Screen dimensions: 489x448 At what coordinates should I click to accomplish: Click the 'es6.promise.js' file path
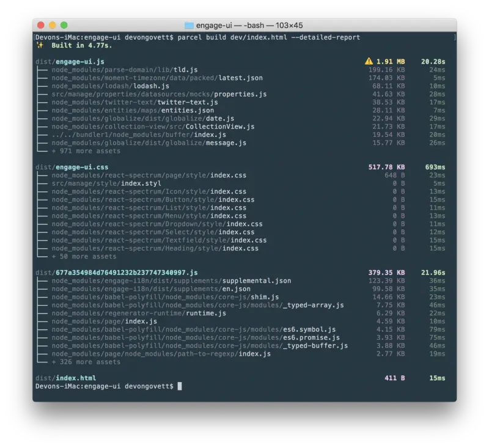pos(196,337)
